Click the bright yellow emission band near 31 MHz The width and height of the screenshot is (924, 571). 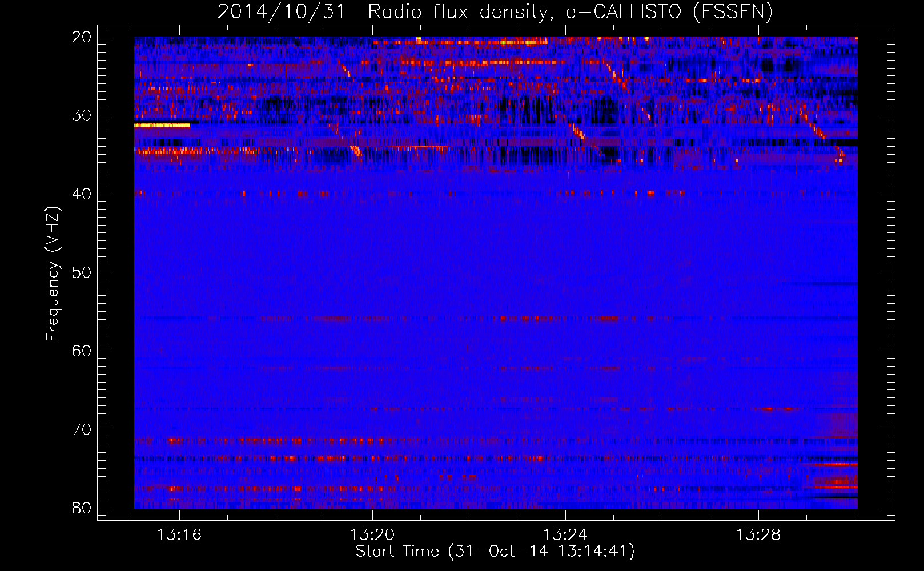pos(162,124)
